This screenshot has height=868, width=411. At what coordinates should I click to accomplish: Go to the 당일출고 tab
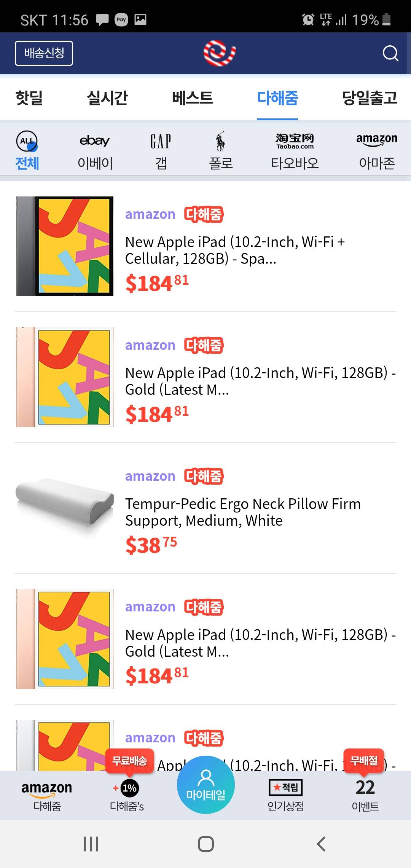pyautogui.click(x=369, y=98)
